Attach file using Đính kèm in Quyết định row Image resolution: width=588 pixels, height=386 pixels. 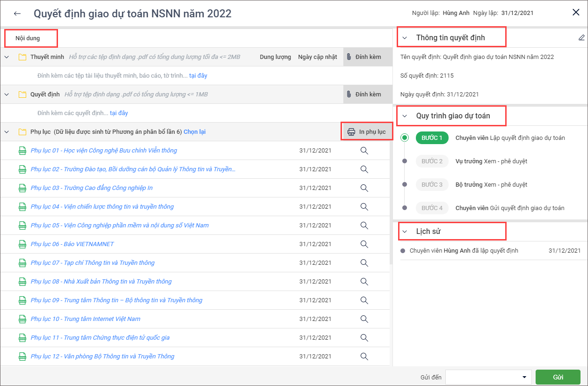coord(363,95)
